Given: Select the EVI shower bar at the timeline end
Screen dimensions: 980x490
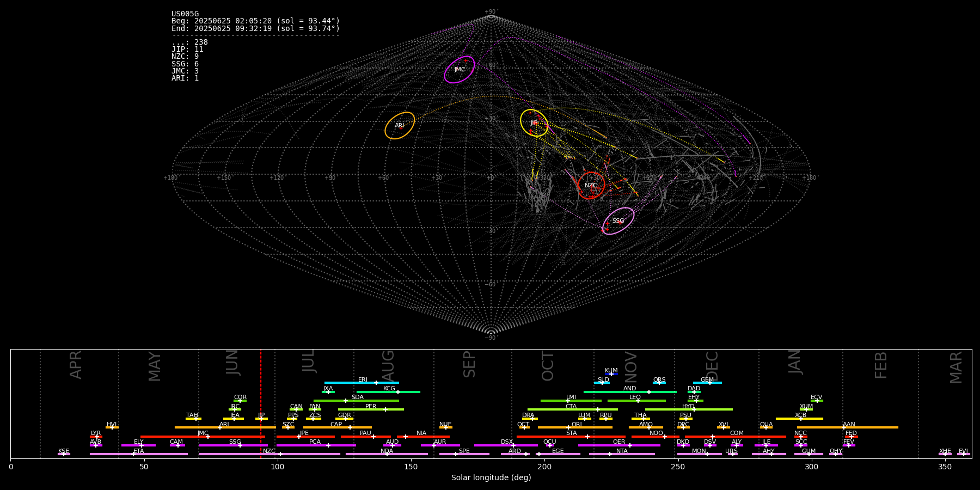Looking at the screenshot, I should click(x=964, y=454).
